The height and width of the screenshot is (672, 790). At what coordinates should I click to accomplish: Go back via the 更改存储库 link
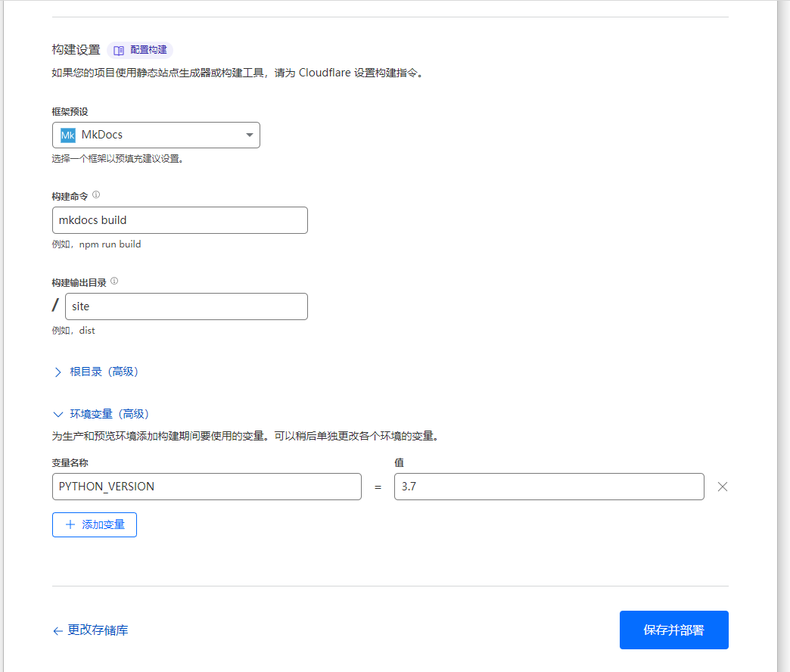(98, 630)
